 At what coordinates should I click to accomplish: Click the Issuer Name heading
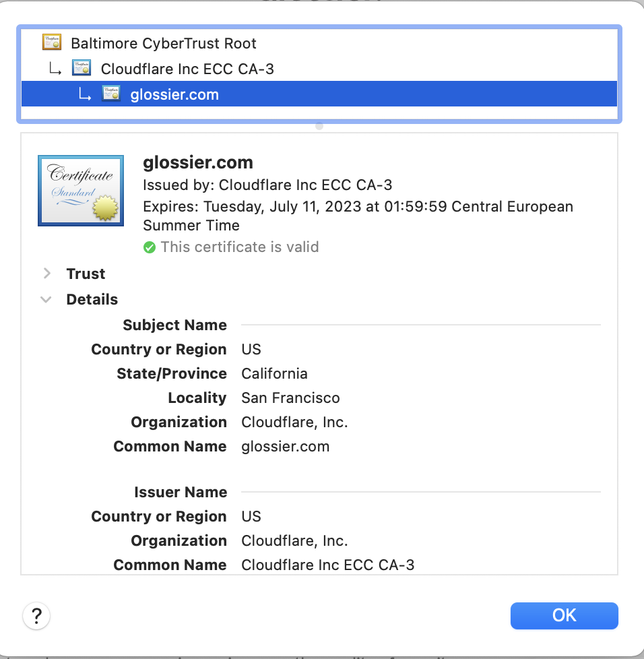pyautogui.click(x=181, y=492)
